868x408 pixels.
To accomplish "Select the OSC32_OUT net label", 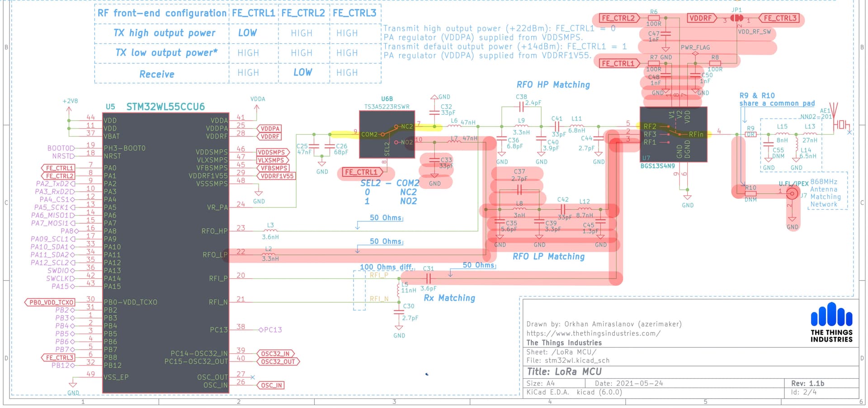I will point(278,361).
